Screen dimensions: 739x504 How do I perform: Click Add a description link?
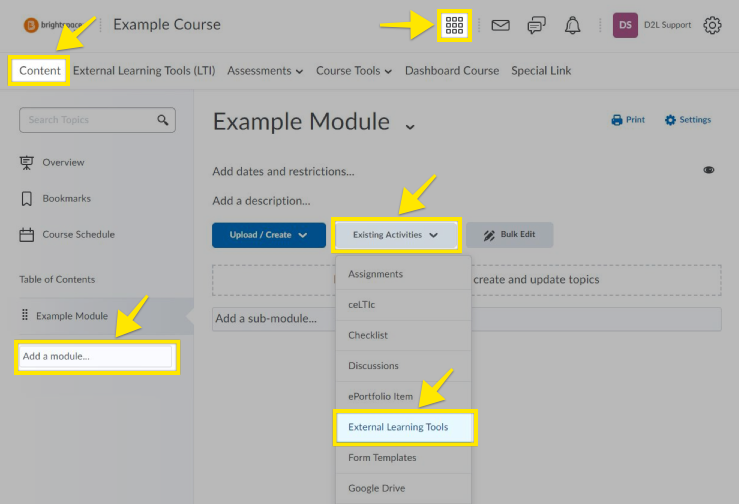click(x=261, y=201)
